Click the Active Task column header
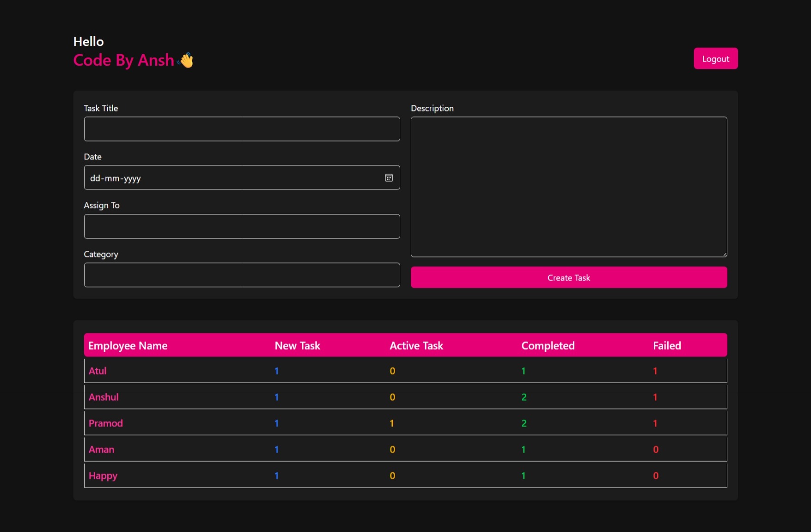Viewport: 811px width, 532px height. [x=416, y=346]
